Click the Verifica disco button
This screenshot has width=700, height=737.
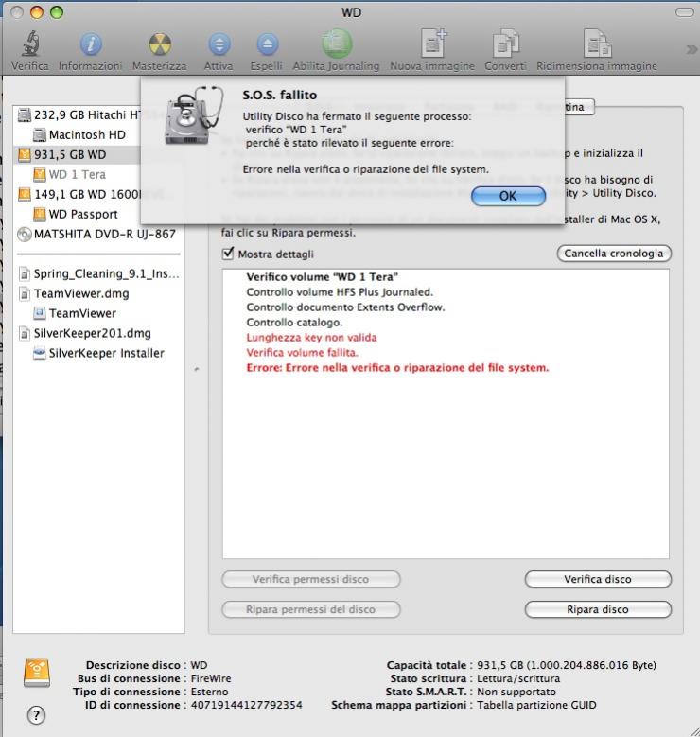pyautogui.click(x=598, y=579)
